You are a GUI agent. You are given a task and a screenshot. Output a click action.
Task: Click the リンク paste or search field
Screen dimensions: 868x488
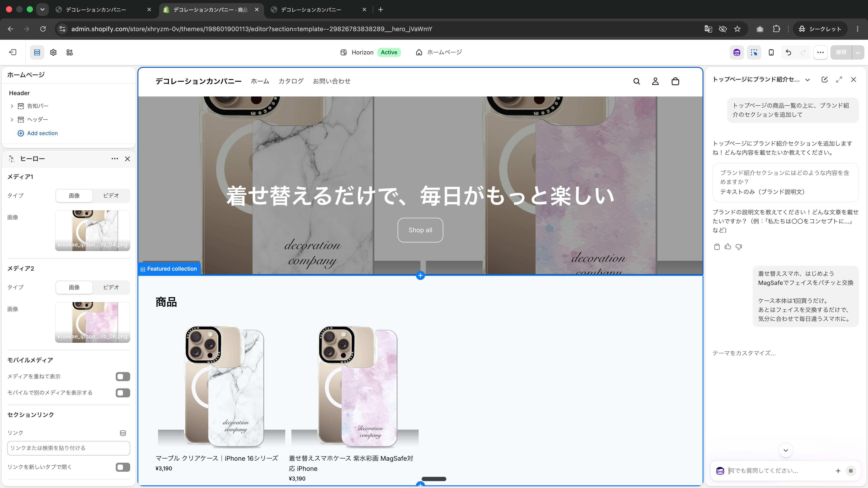click(69, 448)
